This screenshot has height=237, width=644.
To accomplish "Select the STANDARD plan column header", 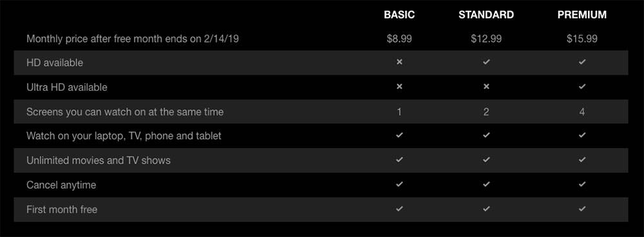I will click(x=486, y=15).
